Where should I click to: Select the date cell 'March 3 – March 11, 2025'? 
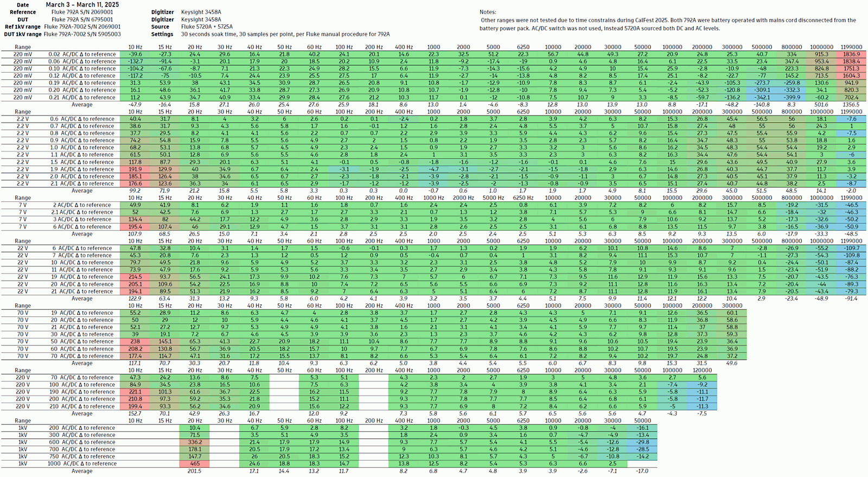82,4
